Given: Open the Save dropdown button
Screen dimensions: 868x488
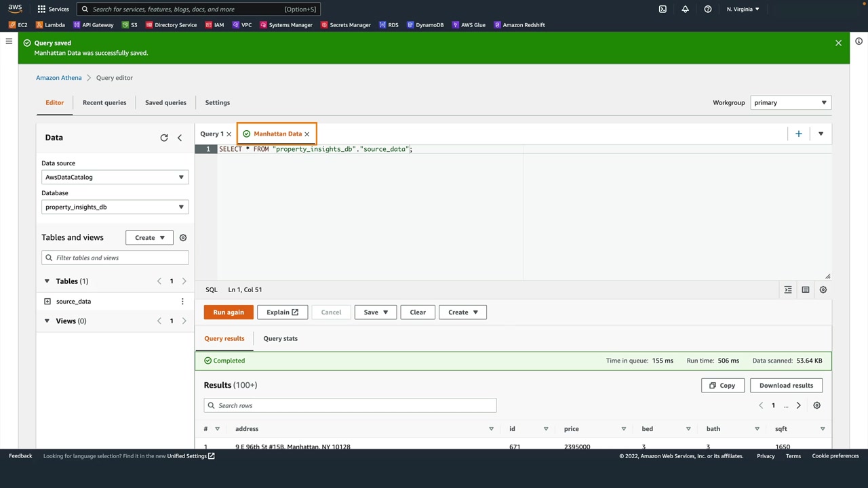Looking at the screenshot, I should [x=376, y=312].
